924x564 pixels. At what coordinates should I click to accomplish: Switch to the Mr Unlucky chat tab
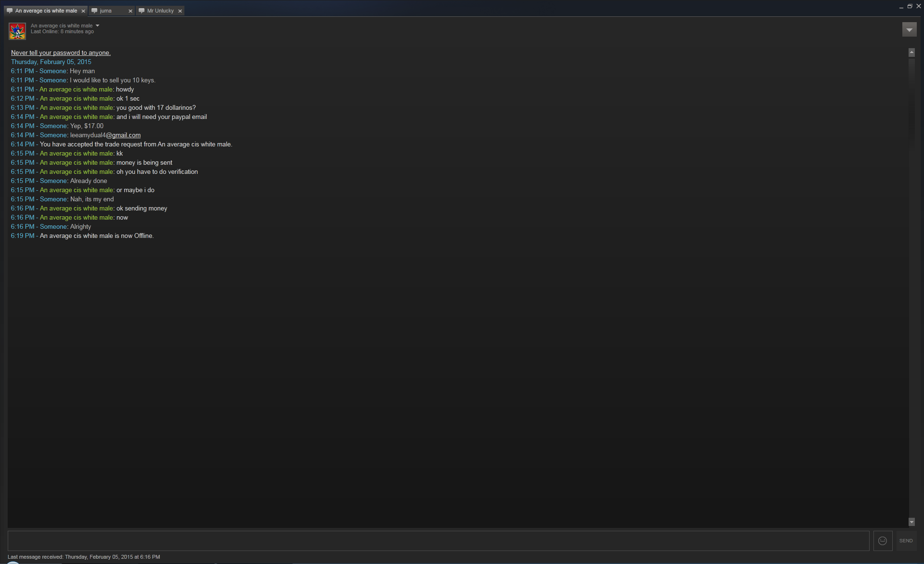tap(160, 11)
